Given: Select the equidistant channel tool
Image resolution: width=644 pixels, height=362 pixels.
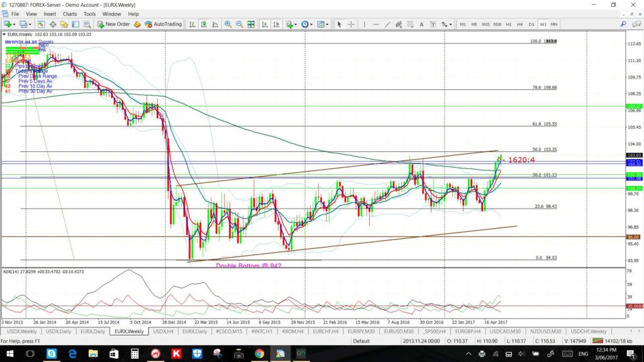Looking at the screenshot, I should (398, 25).
